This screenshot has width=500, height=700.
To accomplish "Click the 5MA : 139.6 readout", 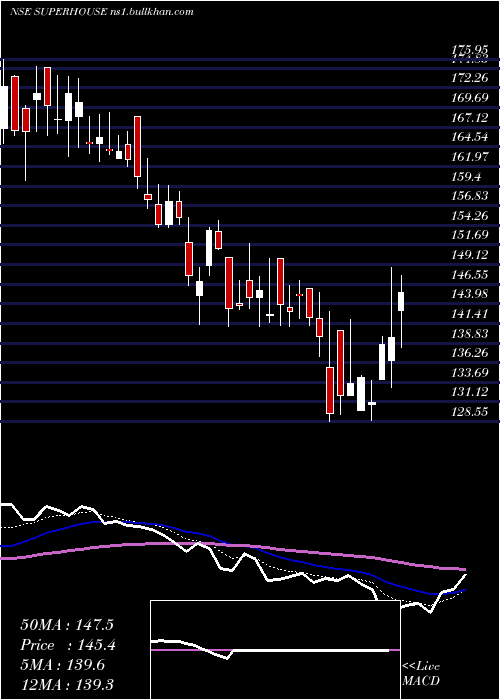I will point(63,665).
